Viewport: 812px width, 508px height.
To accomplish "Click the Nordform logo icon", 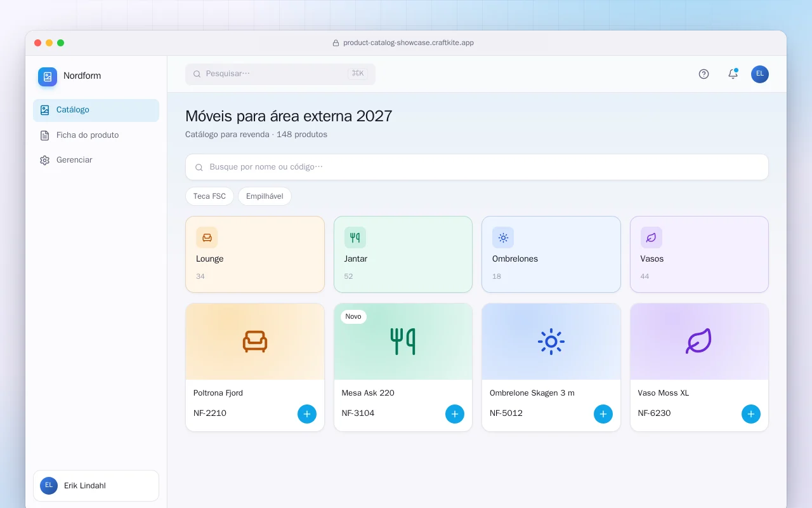I will pyautogui.click(x=48, y=77).
